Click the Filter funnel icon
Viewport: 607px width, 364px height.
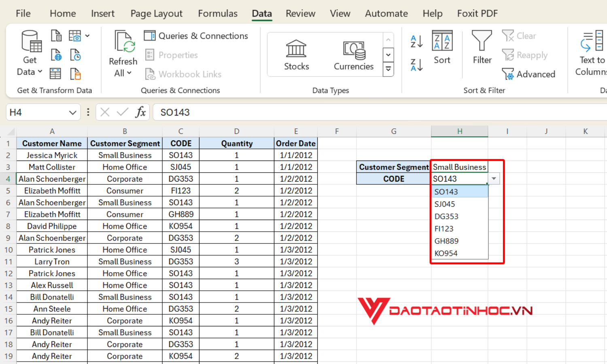(x=482, y=41)
